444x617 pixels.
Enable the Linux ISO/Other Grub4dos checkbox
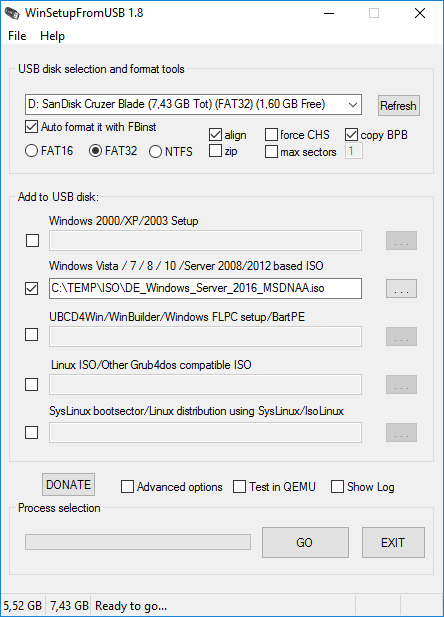(31, 384)
